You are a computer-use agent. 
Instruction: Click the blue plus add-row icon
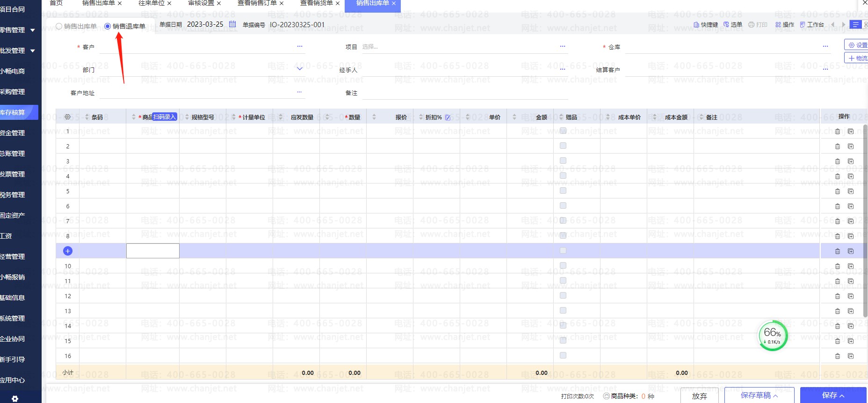(68, 251)
